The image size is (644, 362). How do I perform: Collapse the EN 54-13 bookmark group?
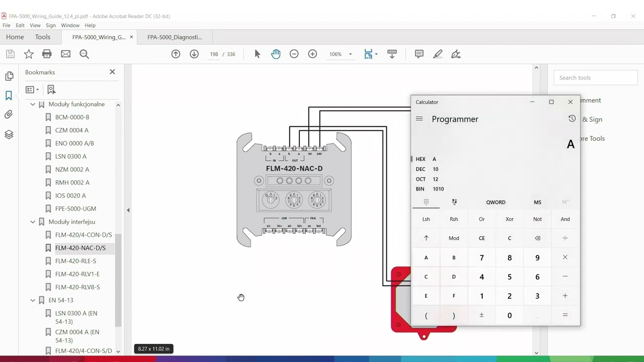coord(33,300)
